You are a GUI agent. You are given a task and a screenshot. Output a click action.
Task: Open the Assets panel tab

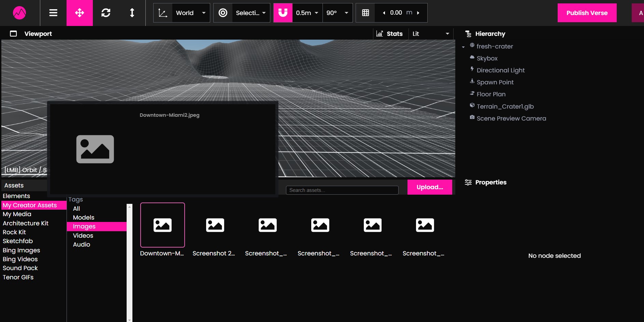14,185
